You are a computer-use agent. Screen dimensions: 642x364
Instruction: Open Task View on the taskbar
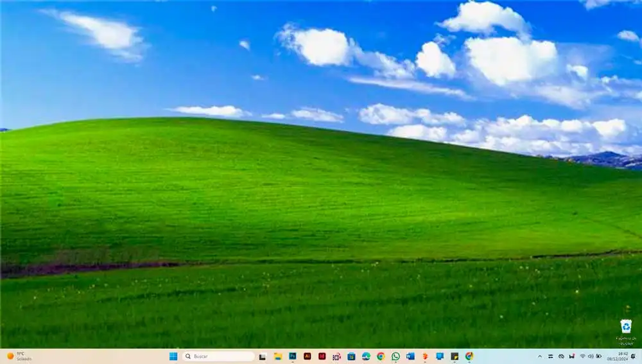pyautogui.click(x=263, y=357)
